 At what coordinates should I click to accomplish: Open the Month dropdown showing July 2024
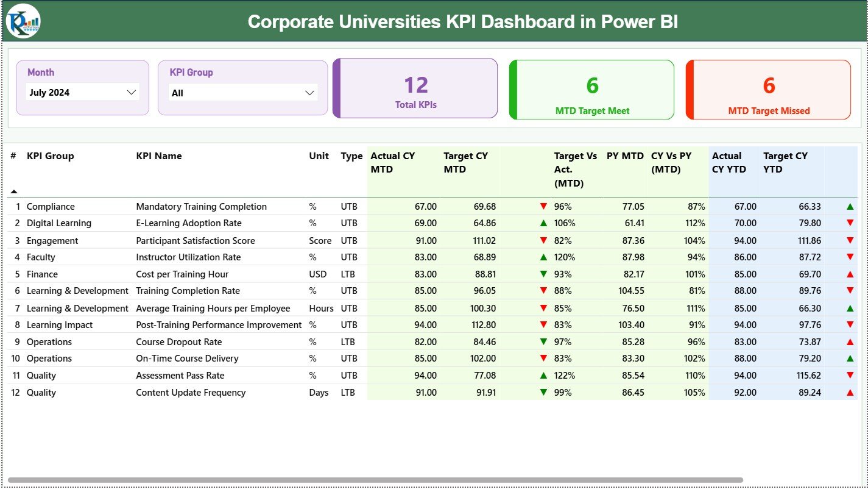83,92
